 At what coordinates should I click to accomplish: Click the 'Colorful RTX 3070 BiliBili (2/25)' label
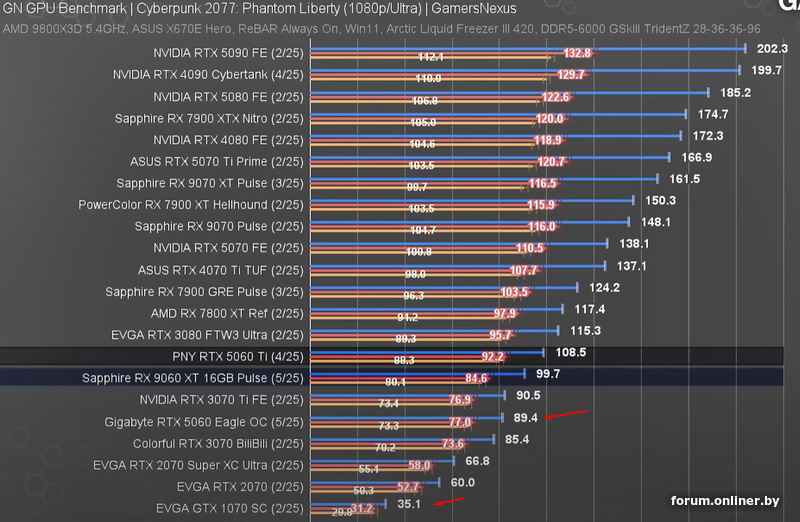click(x=218, y=444)
